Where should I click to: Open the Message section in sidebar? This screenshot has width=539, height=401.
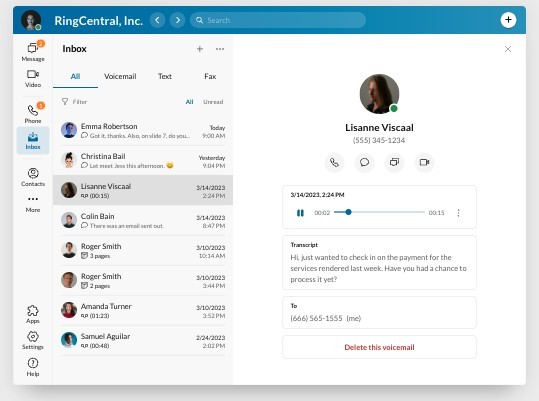(33, 52)
